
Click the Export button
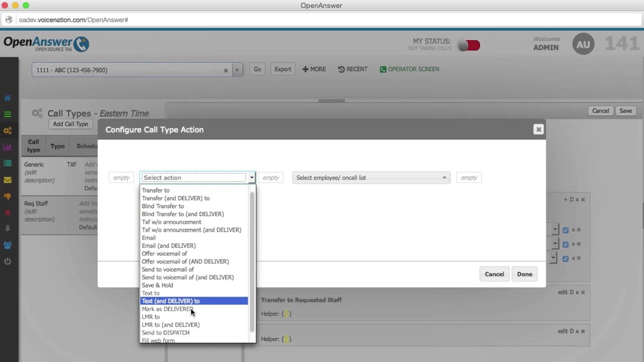(x=283, y=69)
